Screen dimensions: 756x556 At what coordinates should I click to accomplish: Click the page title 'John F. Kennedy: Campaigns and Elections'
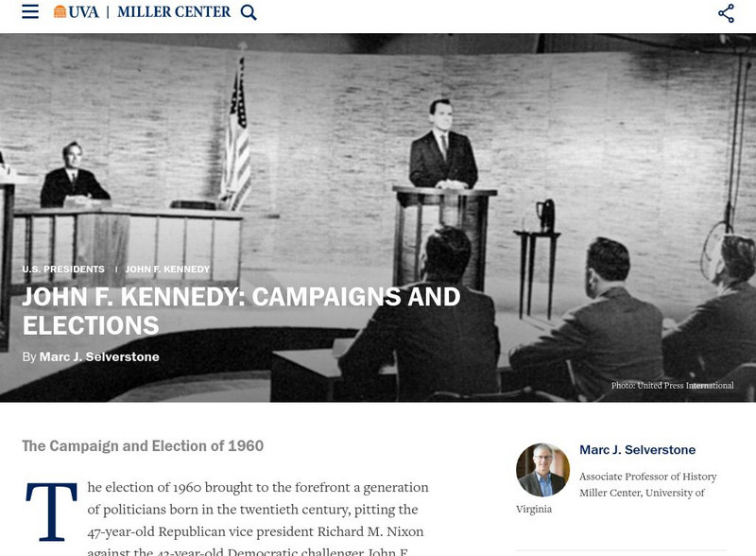tap(241, 311)
